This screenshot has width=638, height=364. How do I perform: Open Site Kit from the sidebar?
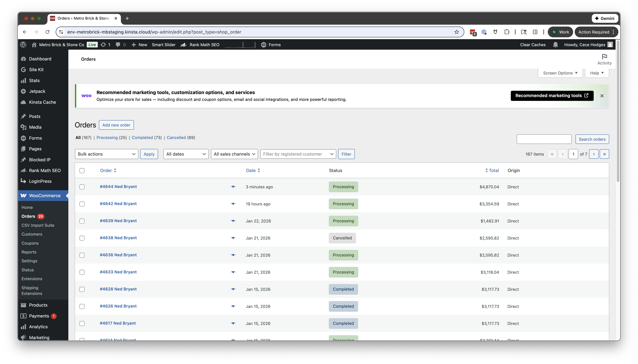36,70
